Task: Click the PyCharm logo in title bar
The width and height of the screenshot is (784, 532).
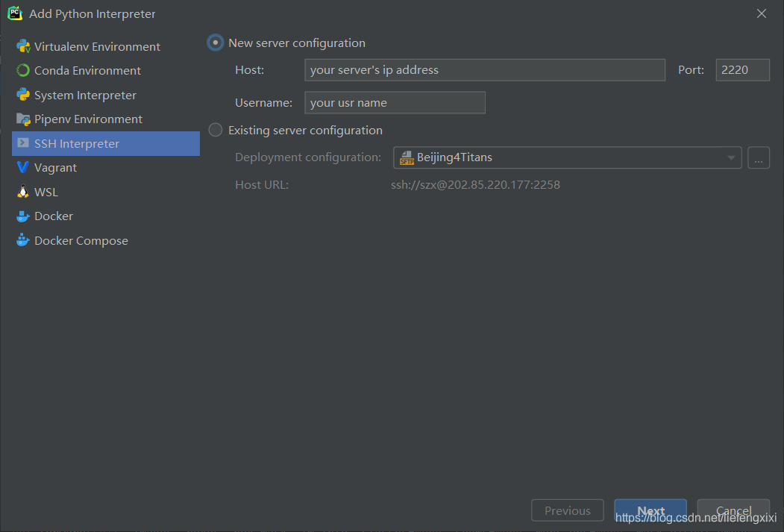Action: coord(15,13)
